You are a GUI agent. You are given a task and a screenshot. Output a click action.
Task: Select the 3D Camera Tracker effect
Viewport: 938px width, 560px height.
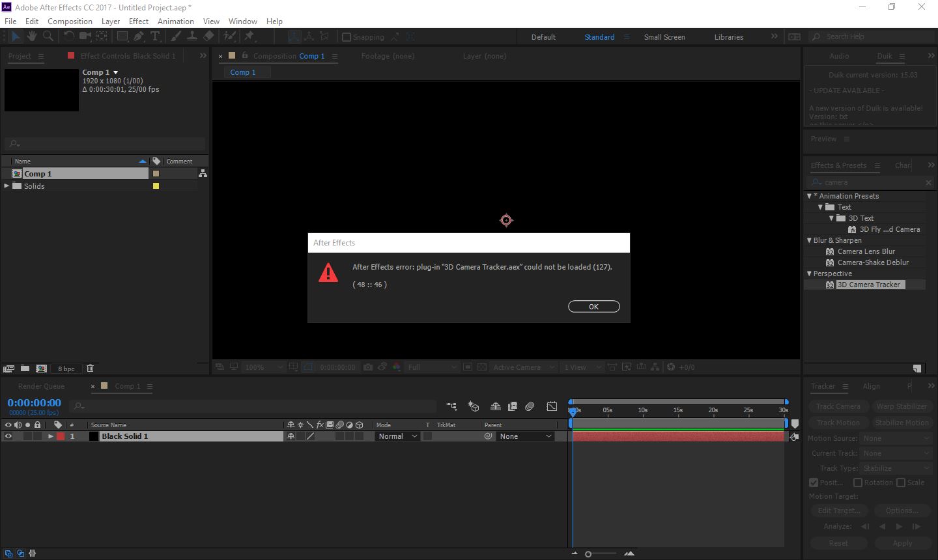click(x=870, y=285)
